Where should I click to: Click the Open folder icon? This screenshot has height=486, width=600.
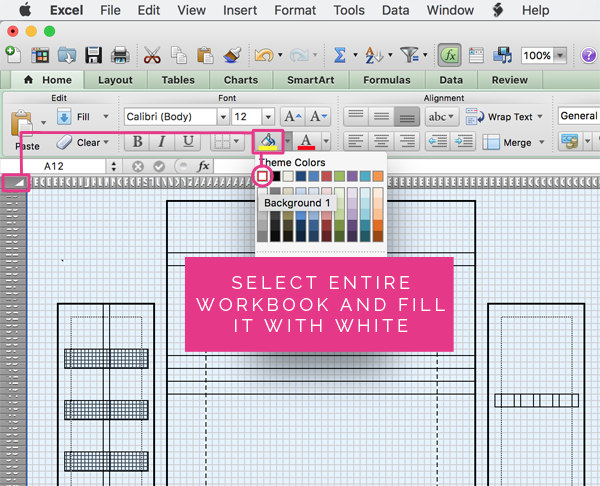tap(67, 55)
